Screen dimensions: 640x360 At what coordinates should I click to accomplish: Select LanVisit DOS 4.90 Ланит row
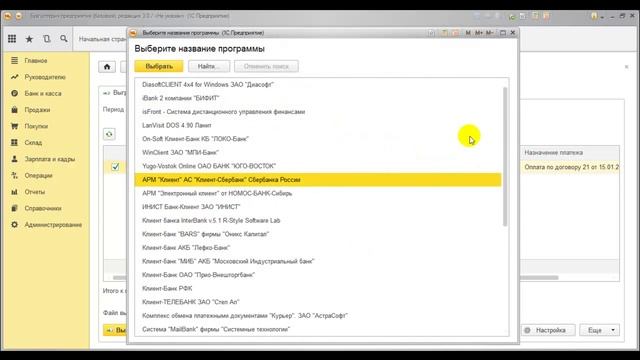pos(318,125)
